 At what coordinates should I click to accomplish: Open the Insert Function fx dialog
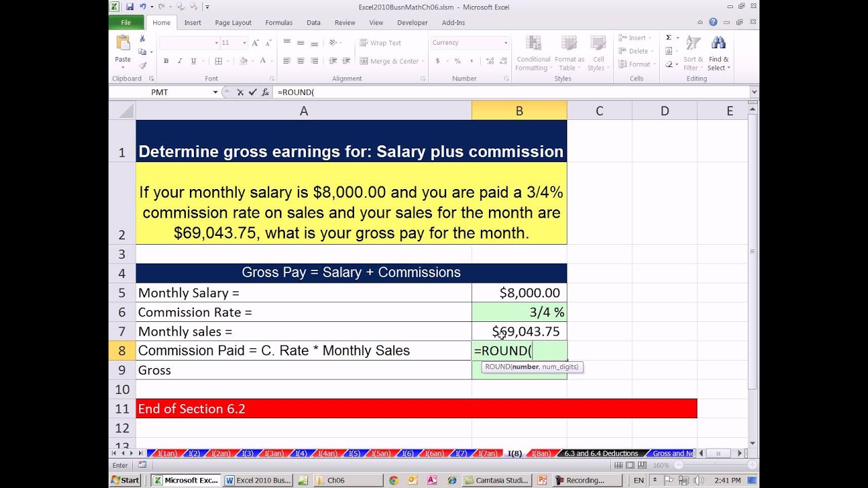(264, 92)
